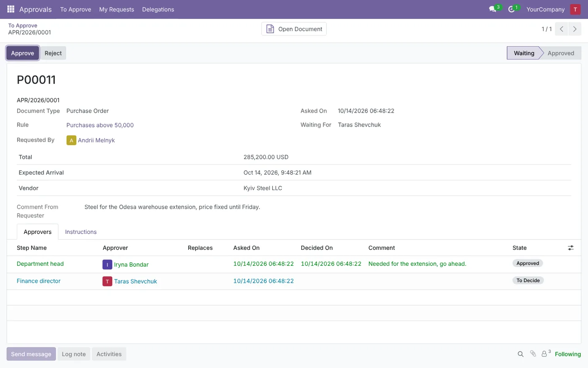Viewport: 588px width, 368px height.
Task: Go to next record arrow
Action: (575, 29)
